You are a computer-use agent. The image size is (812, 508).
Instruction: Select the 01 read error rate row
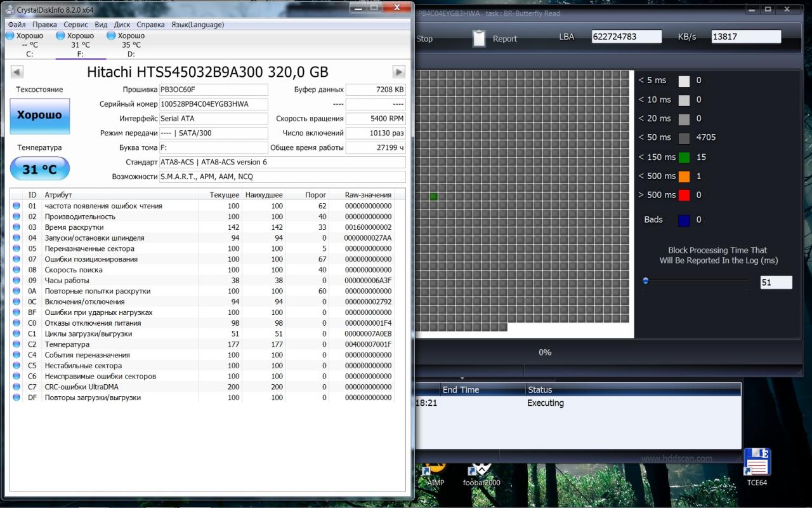(x=202, y=206)
